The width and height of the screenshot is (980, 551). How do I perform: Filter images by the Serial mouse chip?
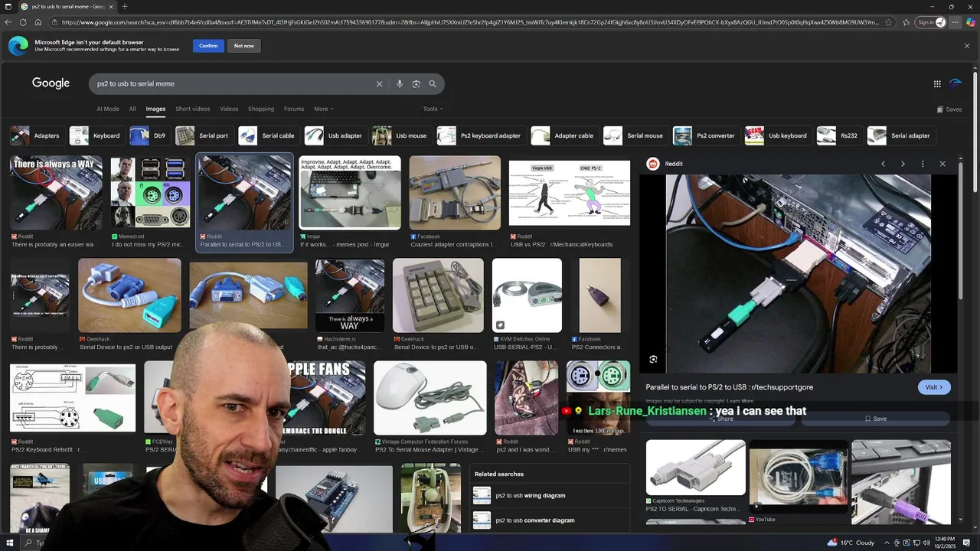coord(634,135)
